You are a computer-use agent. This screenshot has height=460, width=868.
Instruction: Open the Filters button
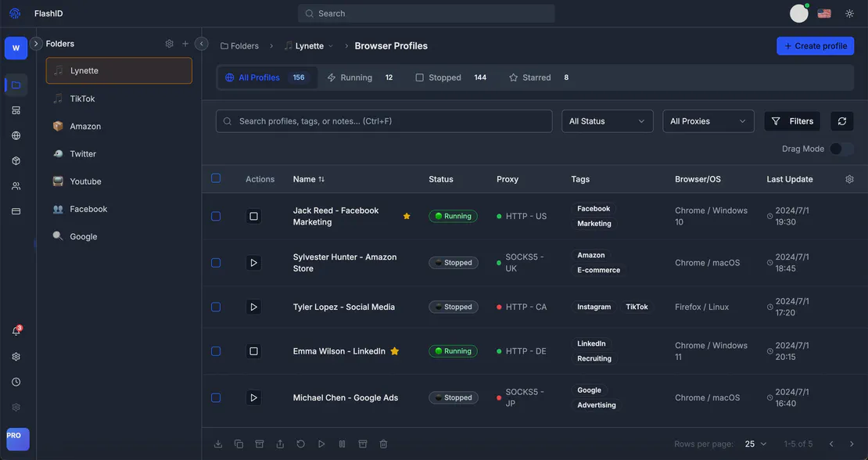point(792,121)
